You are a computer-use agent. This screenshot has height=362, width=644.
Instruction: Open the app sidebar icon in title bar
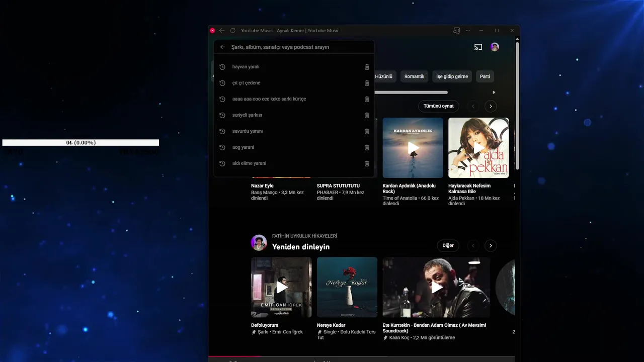[x=456, y=31]
